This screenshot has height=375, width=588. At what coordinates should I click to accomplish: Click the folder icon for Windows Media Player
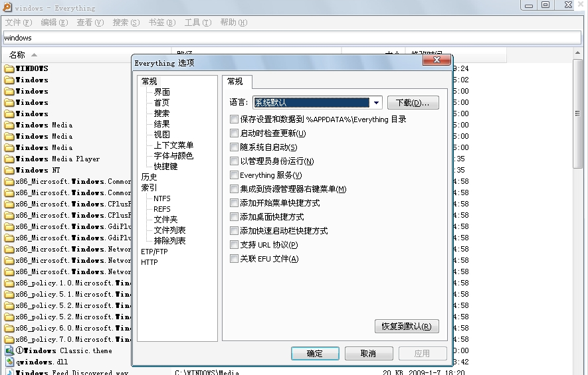(x=9, y=159)
